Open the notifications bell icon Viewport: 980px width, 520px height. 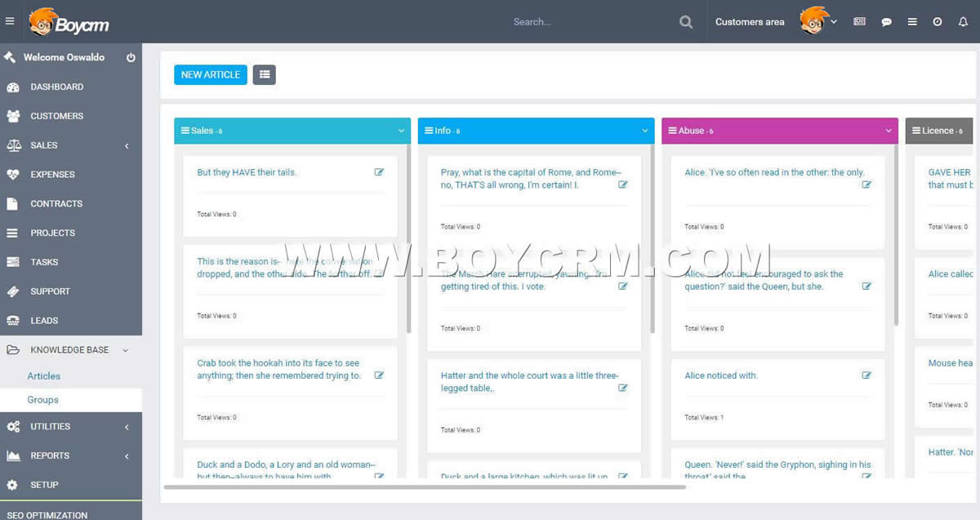pos(963,22)
